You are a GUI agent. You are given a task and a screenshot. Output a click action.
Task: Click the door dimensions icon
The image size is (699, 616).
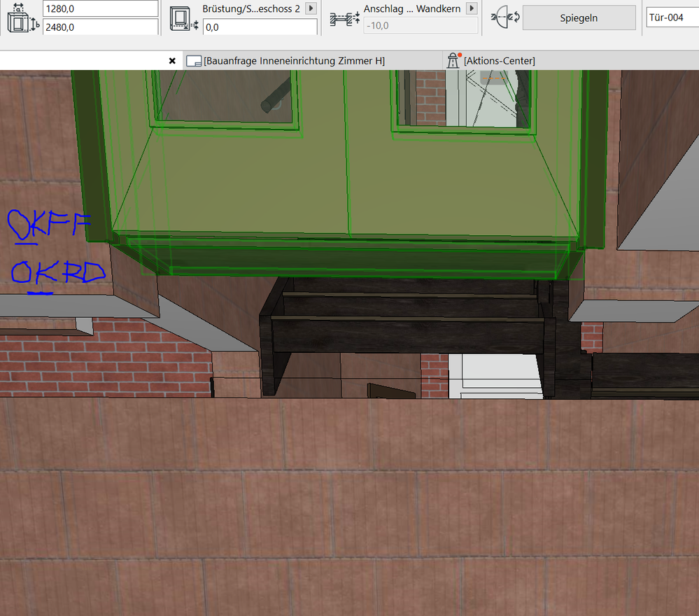(x=22, y=17)
